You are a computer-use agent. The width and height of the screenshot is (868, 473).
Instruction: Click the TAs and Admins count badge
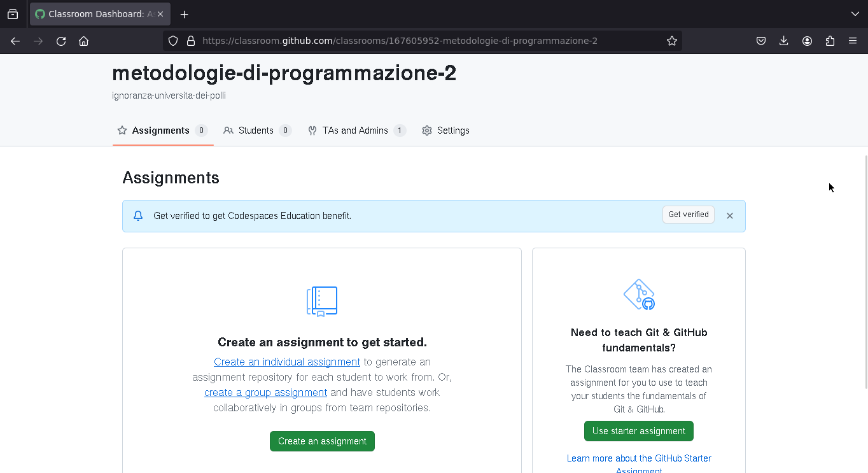(400, 131)
